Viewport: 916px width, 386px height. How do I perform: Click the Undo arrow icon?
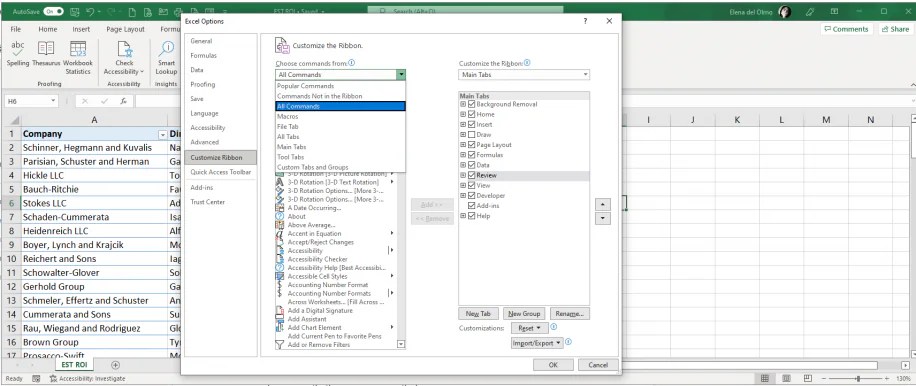[x=90, y=11]
